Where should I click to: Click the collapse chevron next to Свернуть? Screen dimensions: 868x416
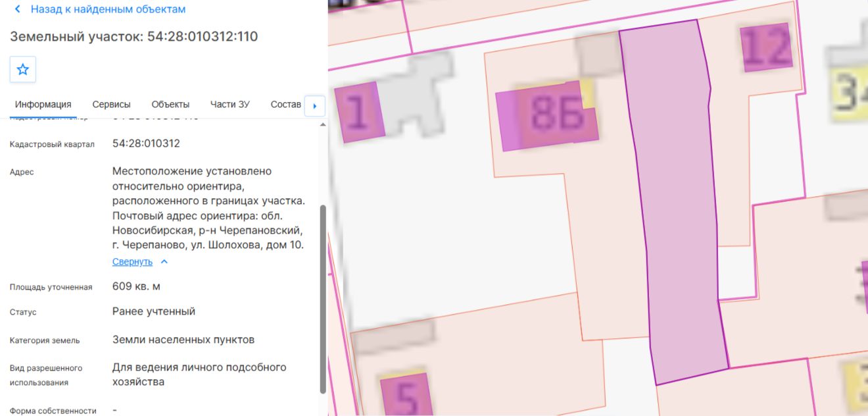[164, 262]
